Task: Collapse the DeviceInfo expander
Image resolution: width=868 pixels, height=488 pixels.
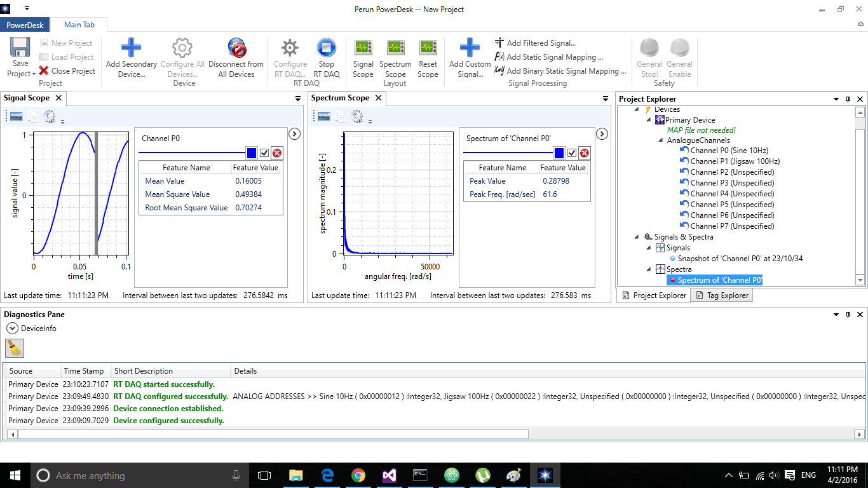Action: [11, 329]
